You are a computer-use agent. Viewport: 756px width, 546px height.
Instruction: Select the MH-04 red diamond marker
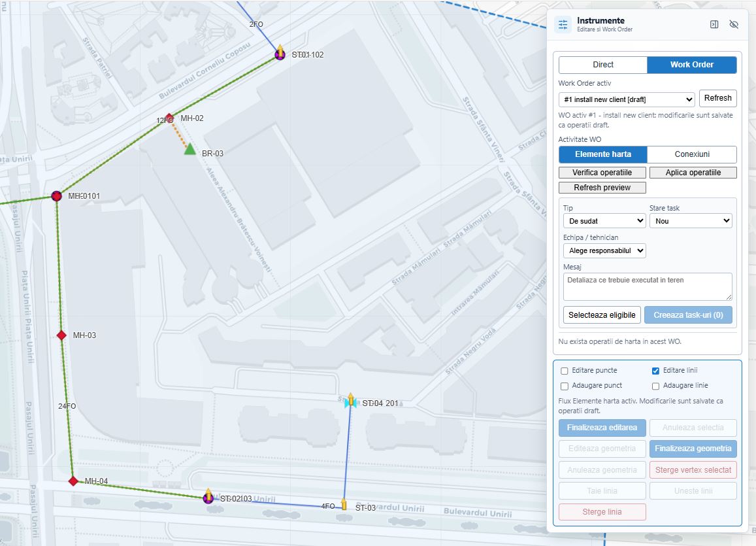point(73,481)
